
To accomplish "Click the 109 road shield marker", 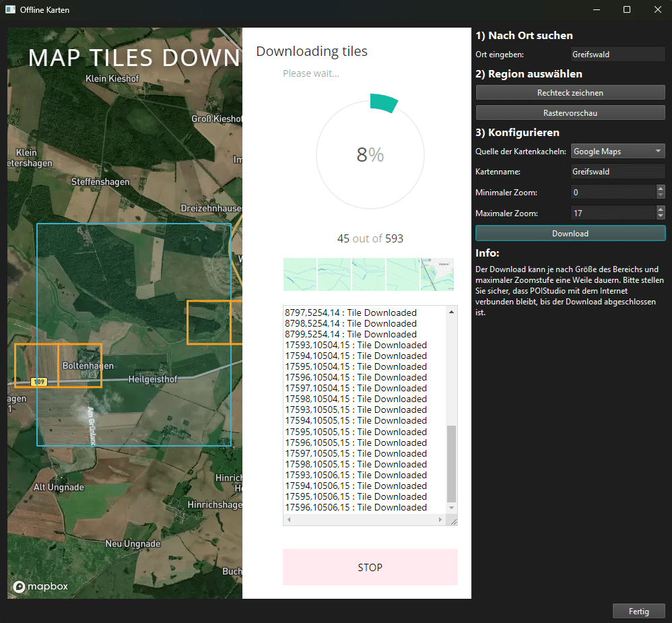I will (40, 382).
